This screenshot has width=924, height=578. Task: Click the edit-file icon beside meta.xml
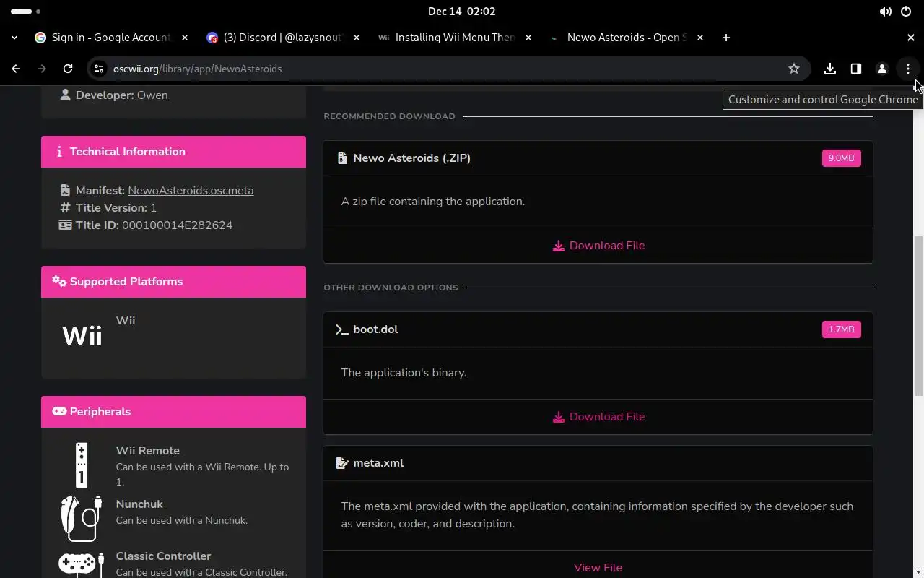pos(342,463)
